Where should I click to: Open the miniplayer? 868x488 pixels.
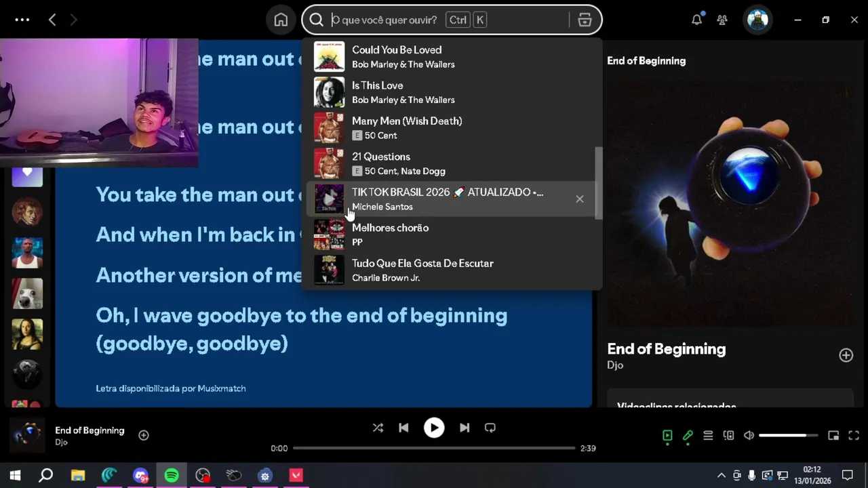point(833,435)
